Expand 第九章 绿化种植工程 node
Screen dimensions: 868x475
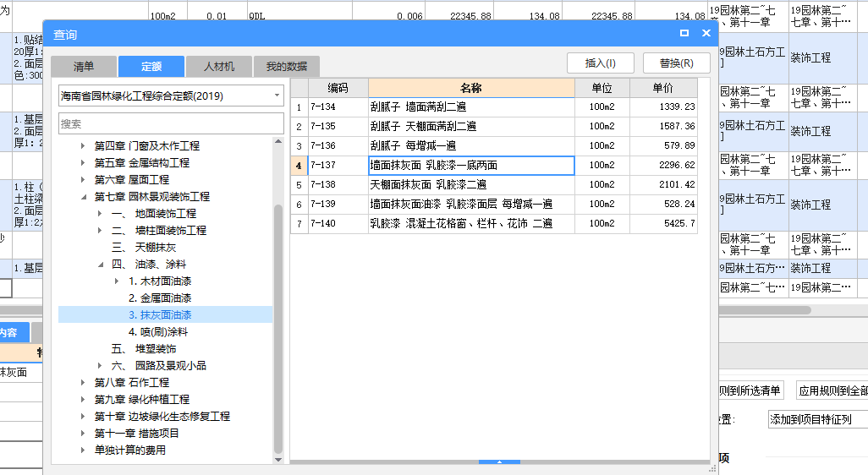[x=82, y=399]
